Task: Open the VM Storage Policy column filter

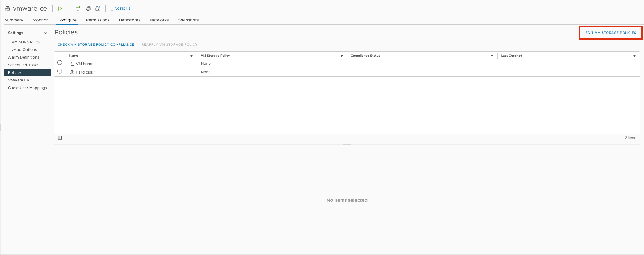Action: pos(341,56)
